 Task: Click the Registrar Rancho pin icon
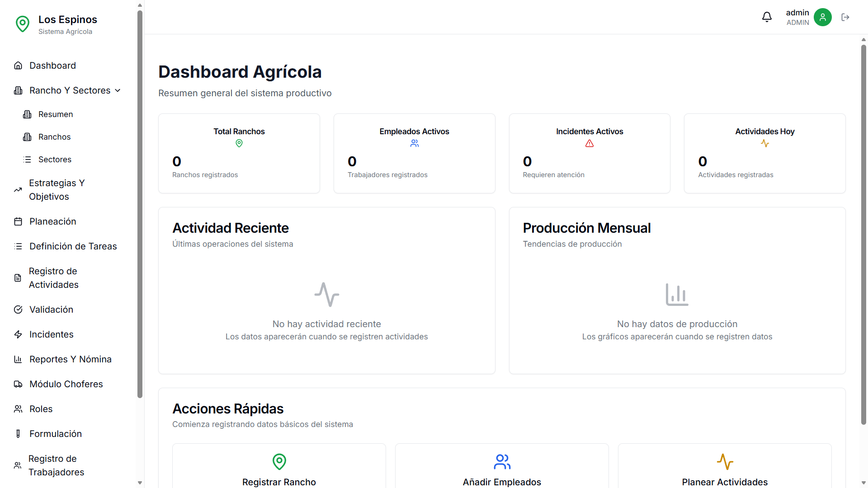[x=279, y=461]
